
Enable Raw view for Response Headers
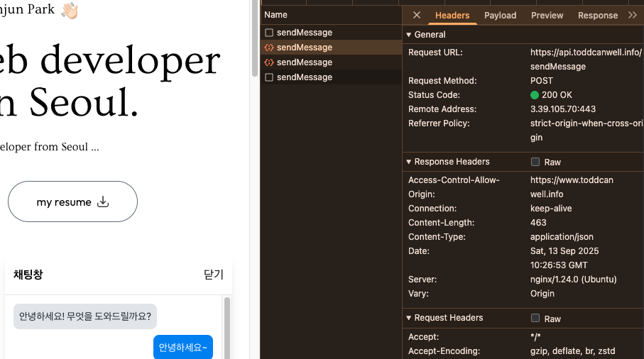point(535,162)
